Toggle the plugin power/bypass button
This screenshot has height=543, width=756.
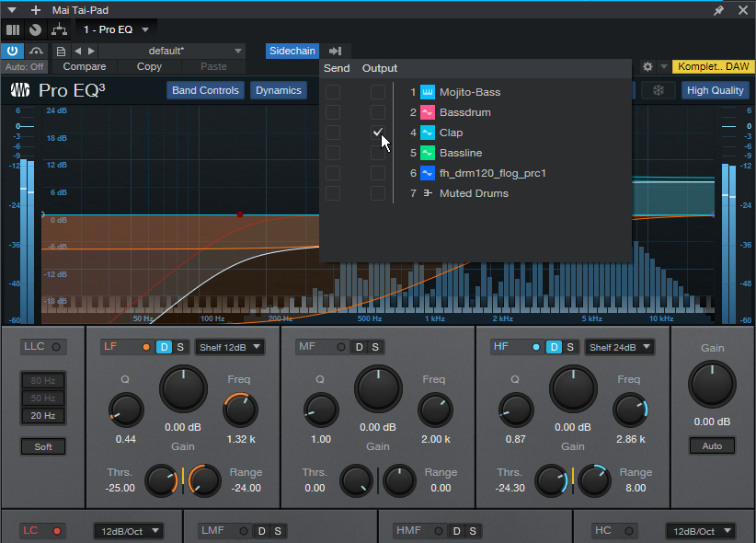[x=14, y=51]
